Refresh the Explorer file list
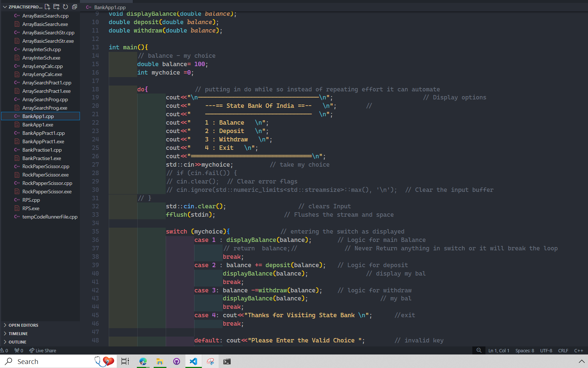 (x=65, y=7)
